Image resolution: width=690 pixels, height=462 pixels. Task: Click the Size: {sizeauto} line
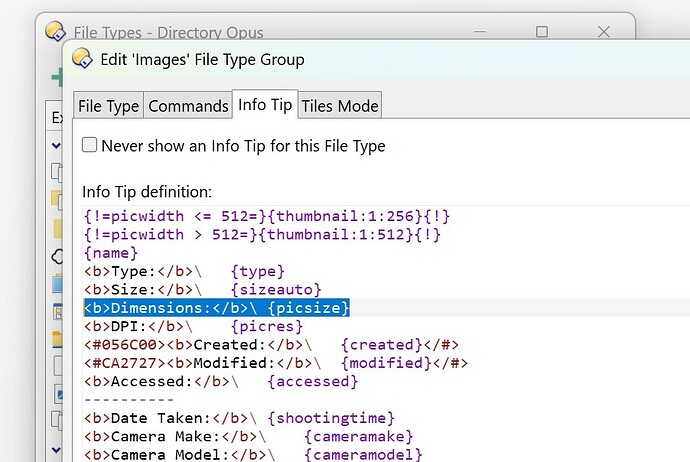point(203,290)
